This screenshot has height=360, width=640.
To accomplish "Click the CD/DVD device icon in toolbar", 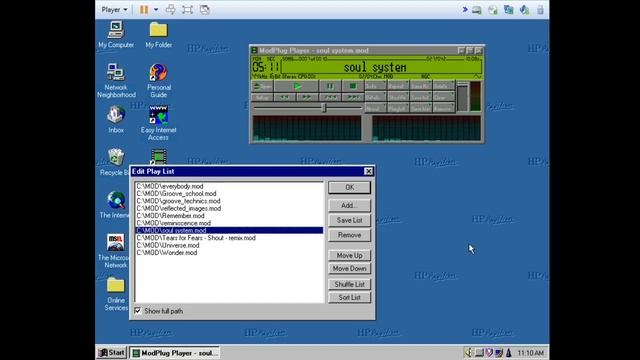I will [493, 10].
